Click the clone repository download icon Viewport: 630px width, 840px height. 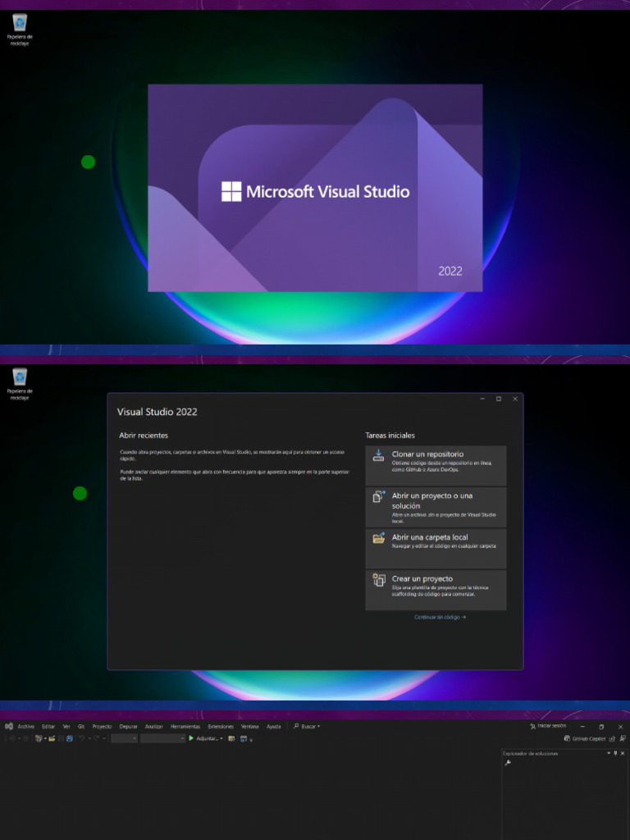pyautogui.click(x=379, y=454)
